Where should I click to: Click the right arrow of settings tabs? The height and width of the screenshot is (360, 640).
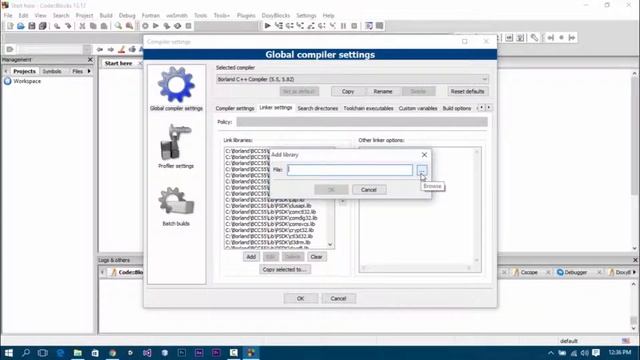coord(489,108)
